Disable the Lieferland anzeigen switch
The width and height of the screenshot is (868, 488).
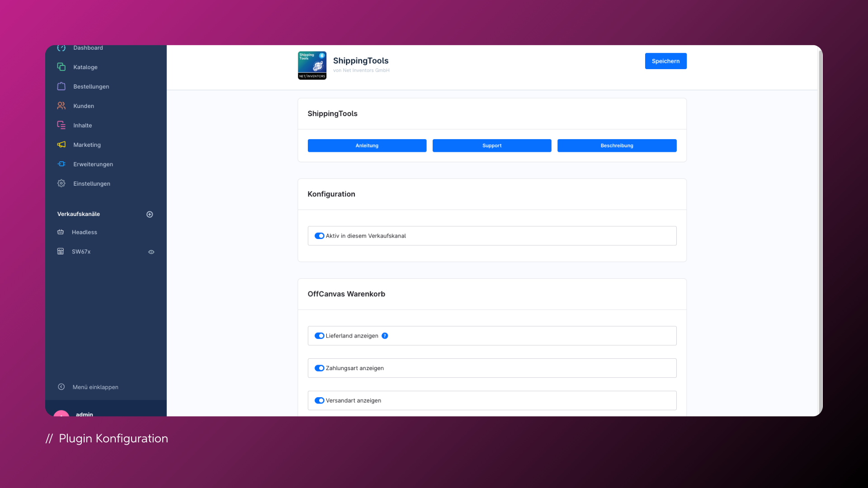pyautogui.click(x=319, y=336)
